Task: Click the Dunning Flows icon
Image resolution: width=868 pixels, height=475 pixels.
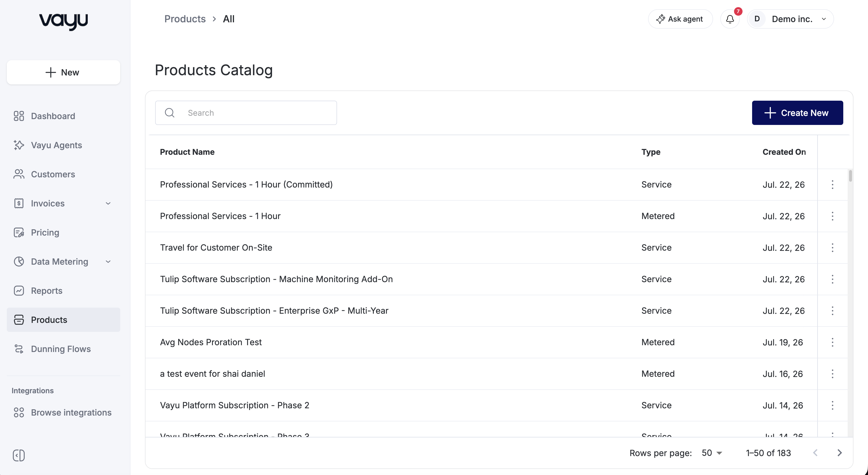Action: (19, 349)
